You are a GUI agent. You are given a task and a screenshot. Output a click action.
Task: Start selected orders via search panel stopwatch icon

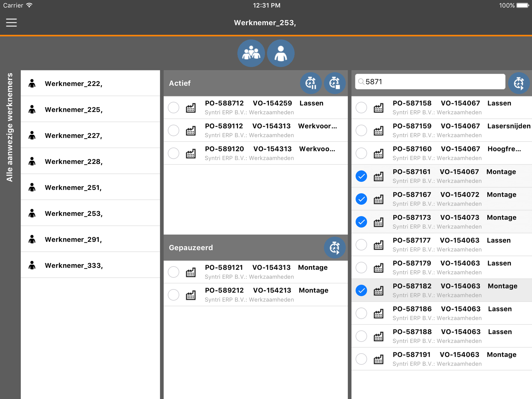click(519, 83)
